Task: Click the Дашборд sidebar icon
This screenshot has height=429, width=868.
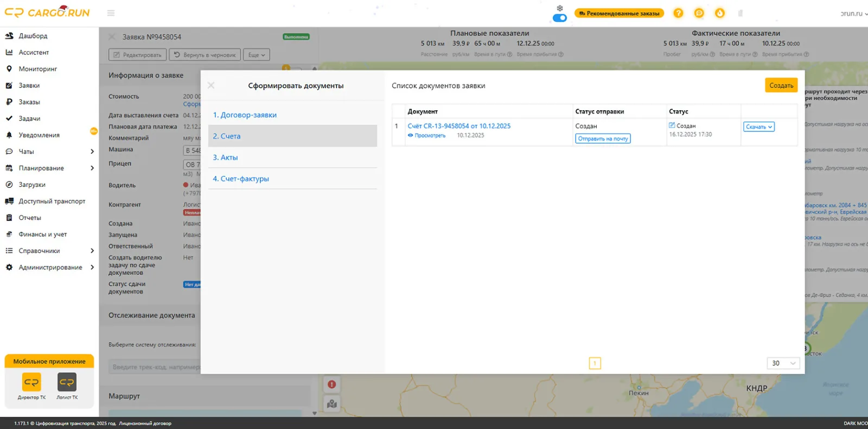Action: (x=9, y=36)
